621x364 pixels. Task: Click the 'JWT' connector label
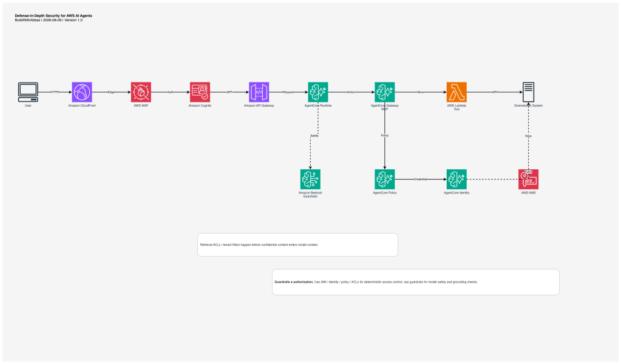click(x=229, y=92)
